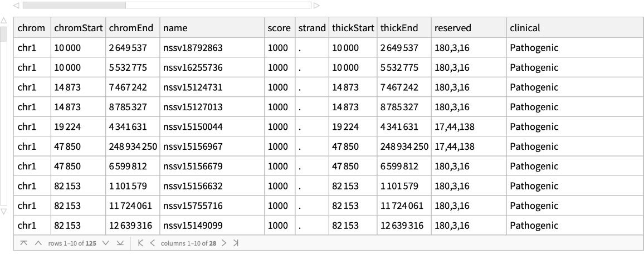This screenshot has width=644, height=264.
Task: Show next set of columns
Action: click(224, 243)
